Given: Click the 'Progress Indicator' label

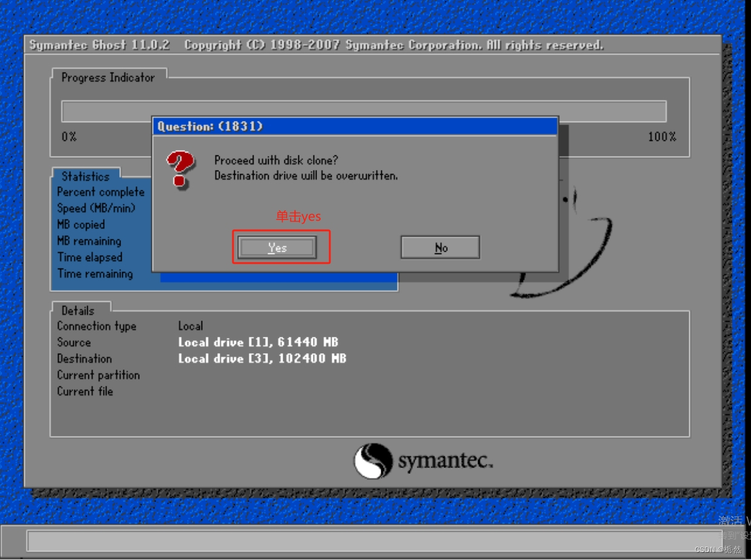Looking at the screenshot, I should click(x=108, y=77).
